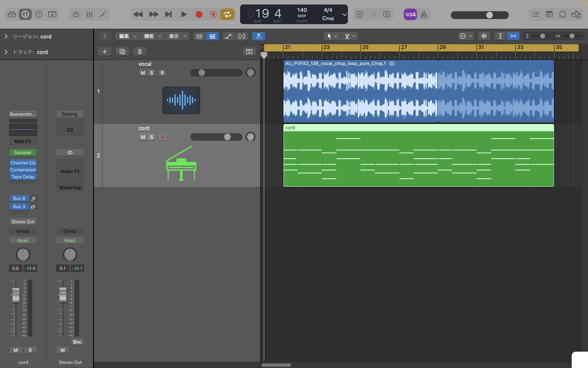The image size is (588, 368).
Task: Click the Bnc bounce button
Action: 77,342
